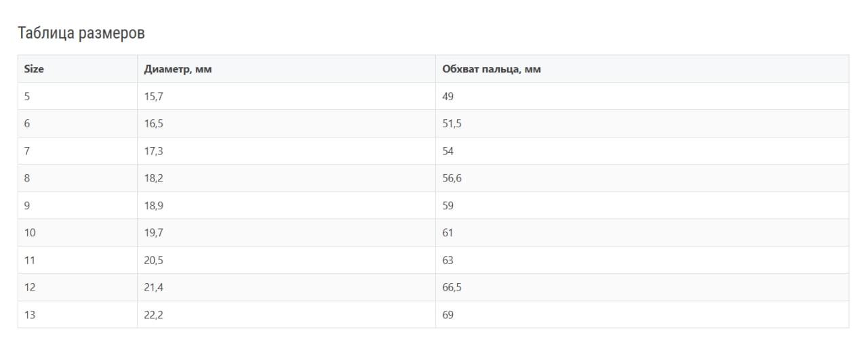Click the 63 finger circumference value
The height and width of the screenshot is (363, 868).
[448, 260]
